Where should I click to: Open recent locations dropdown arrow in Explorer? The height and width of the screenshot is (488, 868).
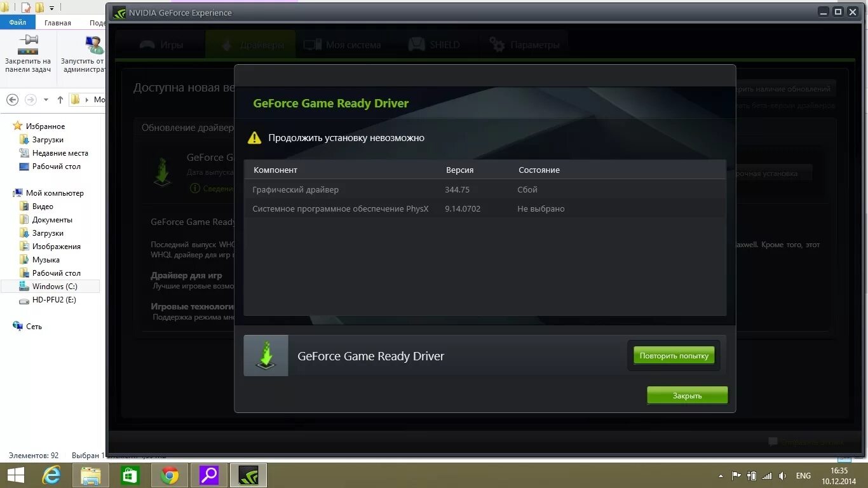[46, 100]
